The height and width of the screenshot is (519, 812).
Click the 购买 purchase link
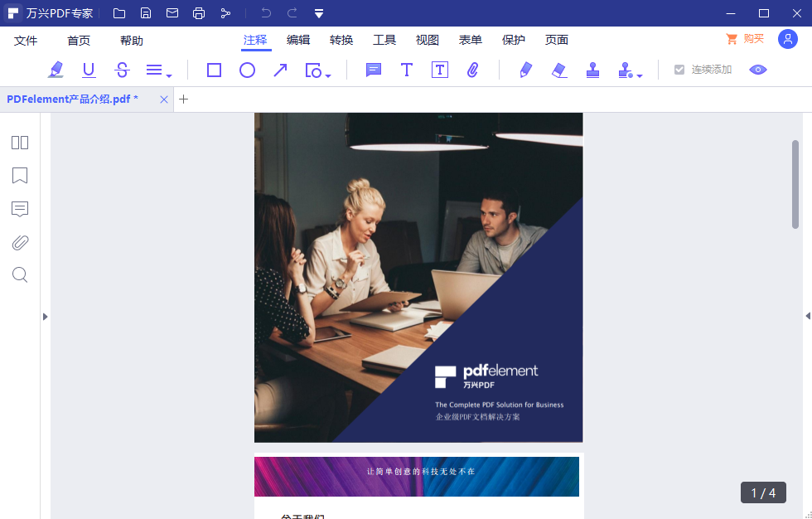click(745, 39)
